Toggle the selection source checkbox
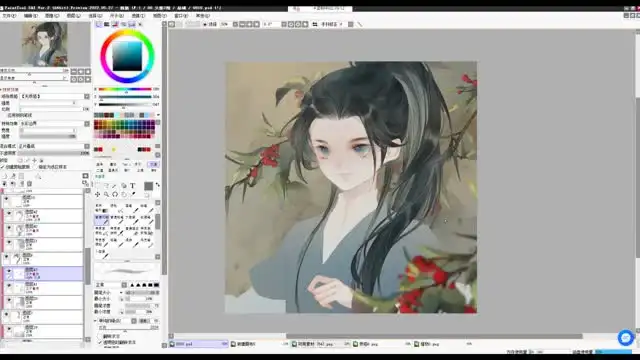Screen dimensions: 640x360 [x=35, y=167]
